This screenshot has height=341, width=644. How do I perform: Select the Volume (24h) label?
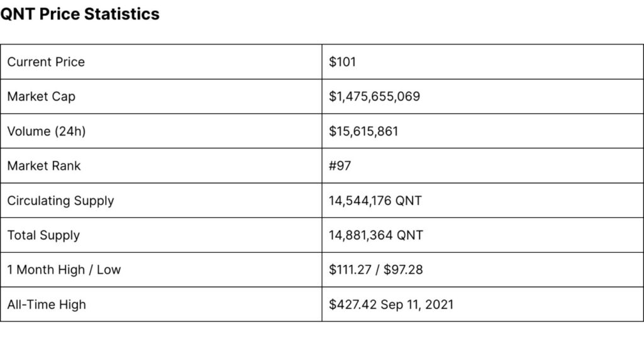(45, 131)
